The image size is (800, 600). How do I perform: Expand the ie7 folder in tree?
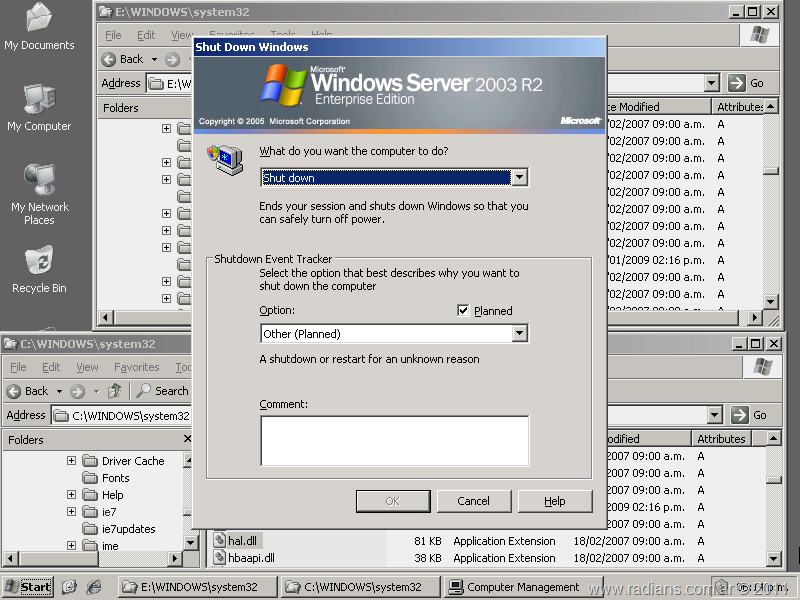(x=72, y=512)
